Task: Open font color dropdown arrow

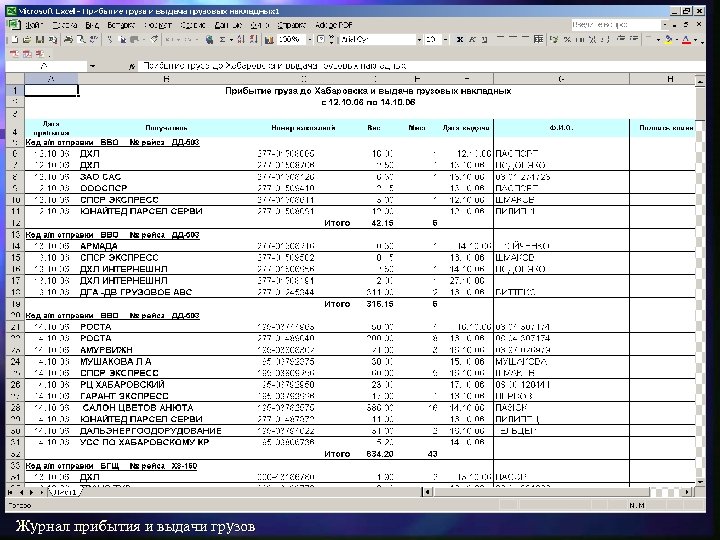Action: click(x=696, y=40)
